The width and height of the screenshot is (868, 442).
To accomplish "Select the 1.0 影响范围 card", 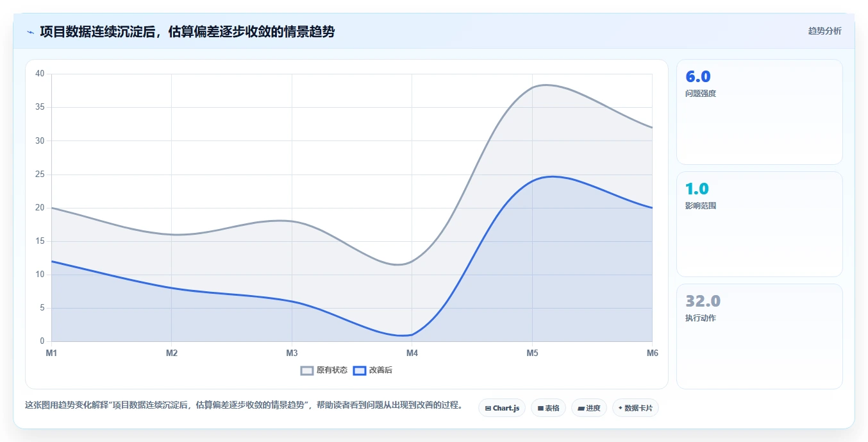I will [x=759, y=225].
